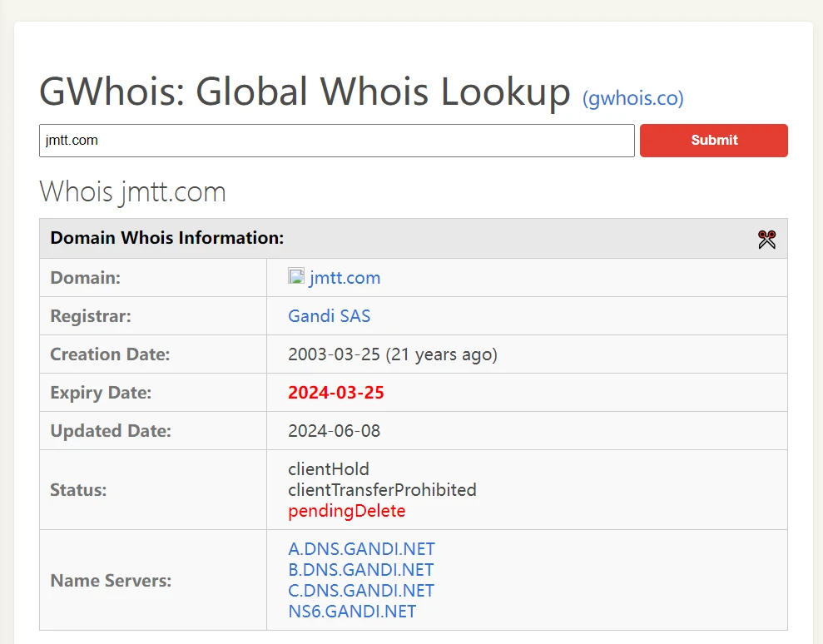Viewport: 823px width, 644px height.
Task: Open the A.DNS.GANDI.NET name server link
Action: [361, 549]
